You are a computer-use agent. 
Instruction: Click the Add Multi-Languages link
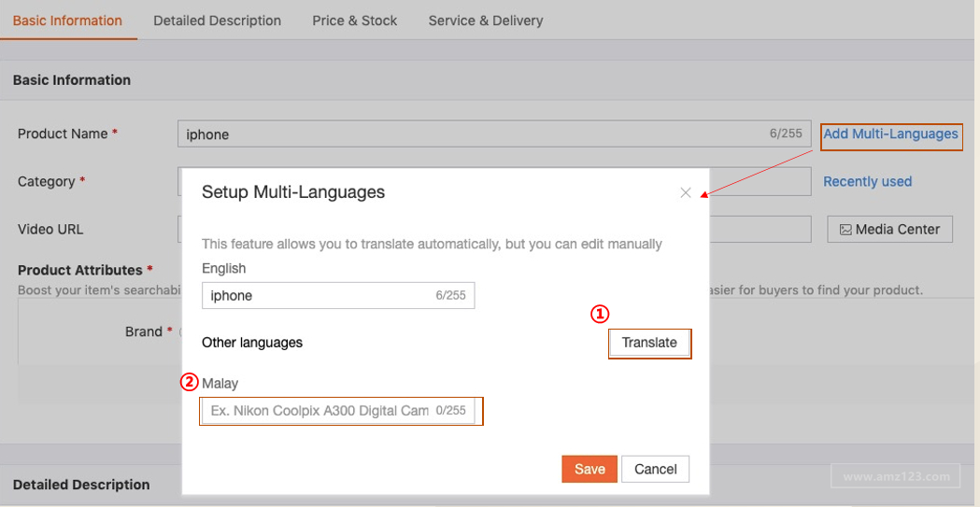pyautogui.click(x=890, y=134)
